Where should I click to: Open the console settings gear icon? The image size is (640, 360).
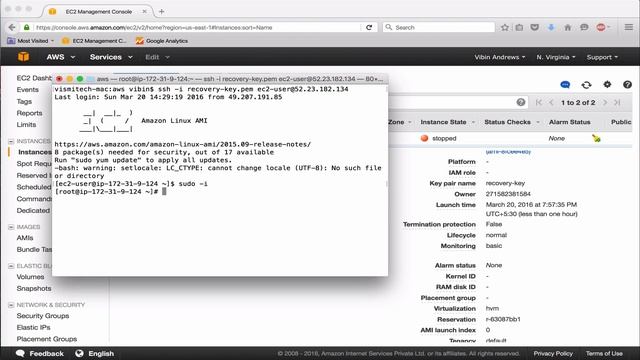click(x=607, y=84)
